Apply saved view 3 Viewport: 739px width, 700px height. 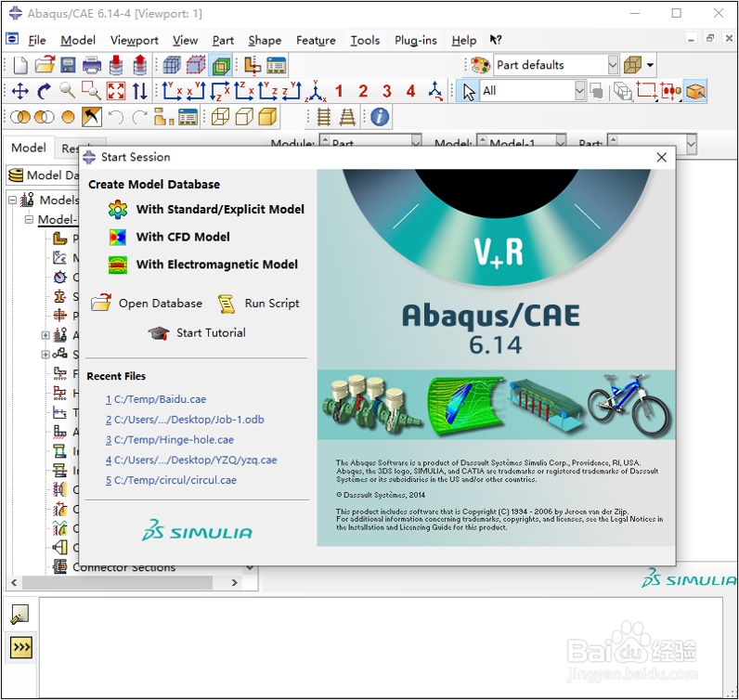(387, 91)
